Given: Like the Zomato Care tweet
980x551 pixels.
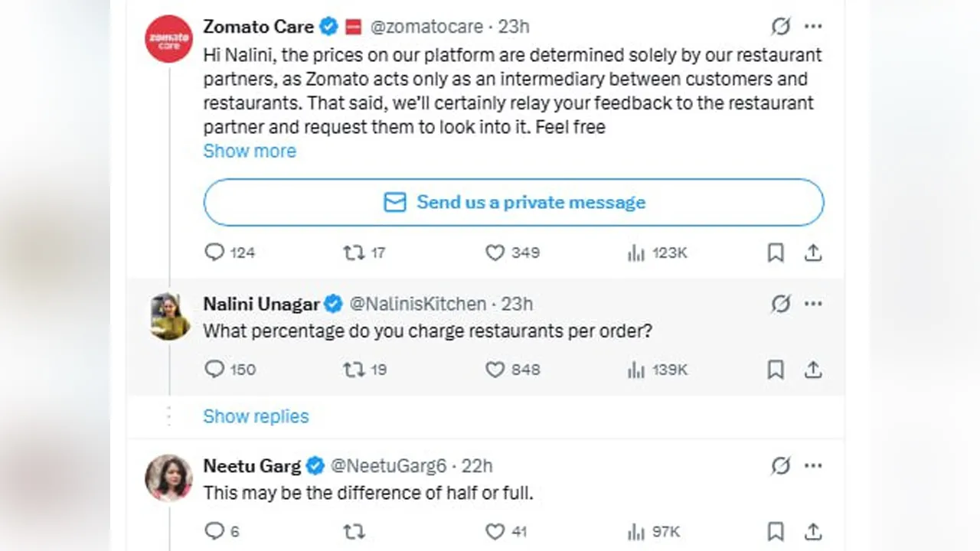Looking at the screenshot, I should tap(495, 252).
